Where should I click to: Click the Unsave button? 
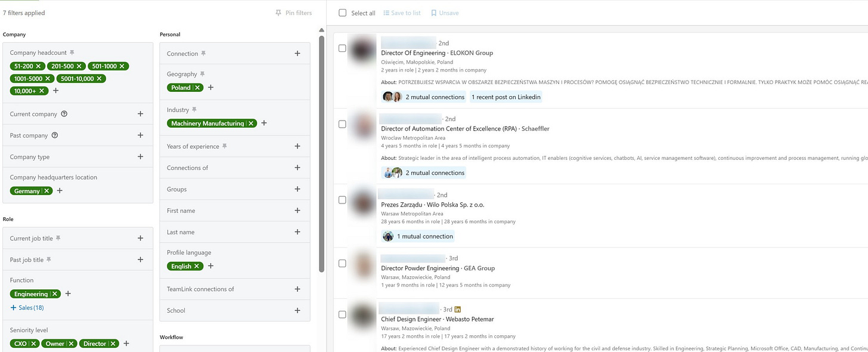click(x=445, y=13)
